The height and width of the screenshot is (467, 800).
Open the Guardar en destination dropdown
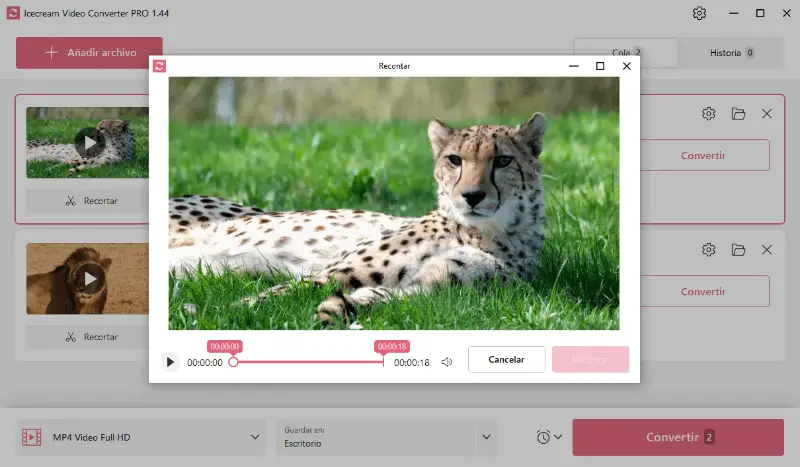point(487,437)
